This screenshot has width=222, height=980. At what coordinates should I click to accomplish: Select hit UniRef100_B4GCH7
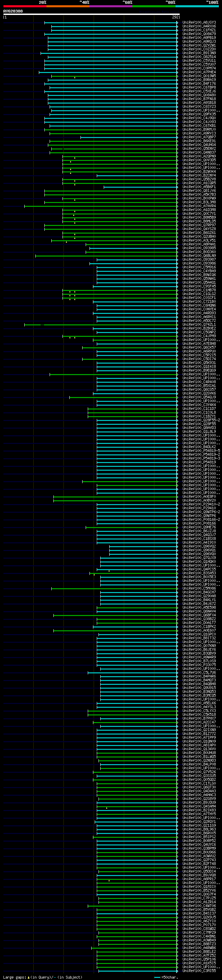click(199, 592)
